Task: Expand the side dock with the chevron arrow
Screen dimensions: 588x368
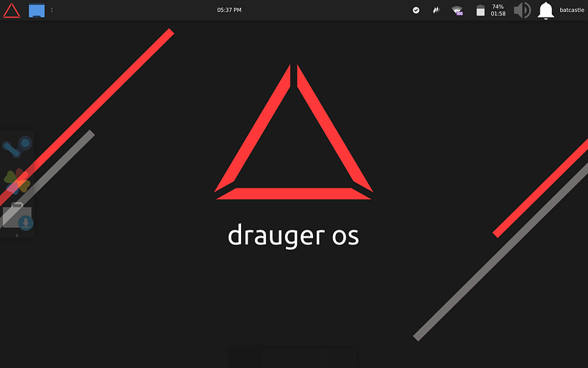Action: (17, 236)
